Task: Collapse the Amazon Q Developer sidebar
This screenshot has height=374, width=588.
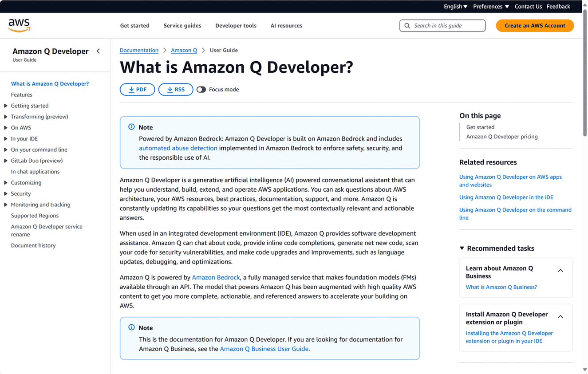Action: (98, 51)
